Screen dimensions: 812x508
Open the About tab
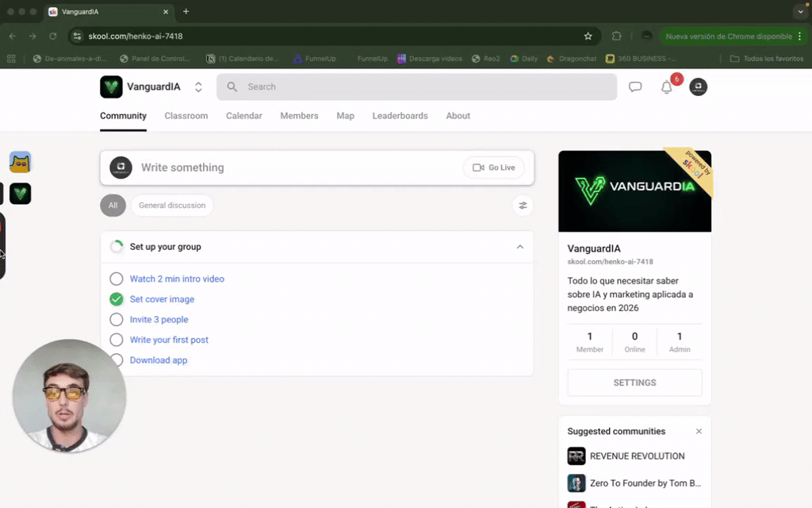point(458,116)
